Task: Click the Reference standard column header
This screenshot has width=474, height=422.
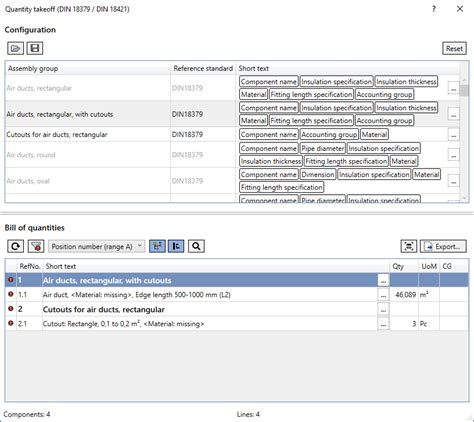Action: (x=203, y=68)
